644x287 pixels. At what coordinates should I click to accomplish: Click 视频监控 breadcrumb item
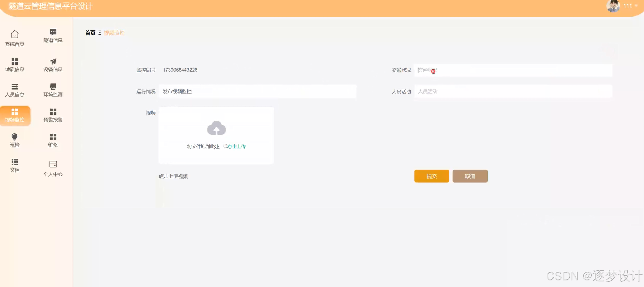tap(114, 33)
